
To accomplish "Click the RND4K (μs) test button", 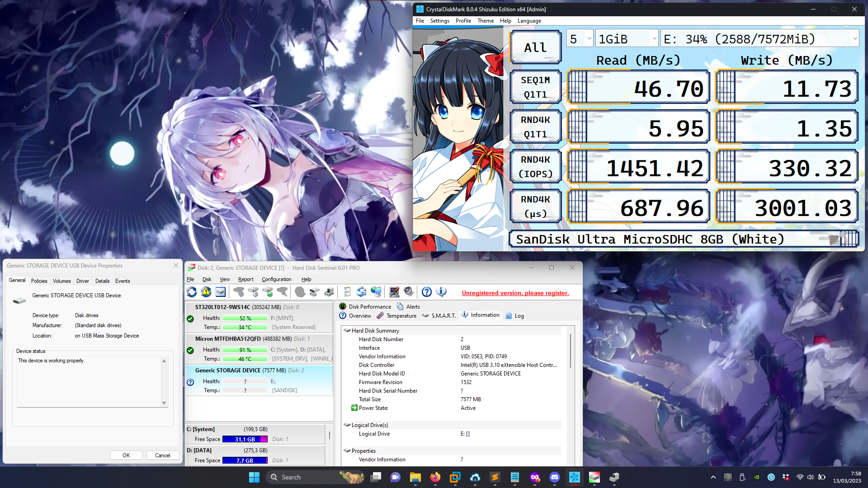I will pyautogui.click(x=535, y=206).
